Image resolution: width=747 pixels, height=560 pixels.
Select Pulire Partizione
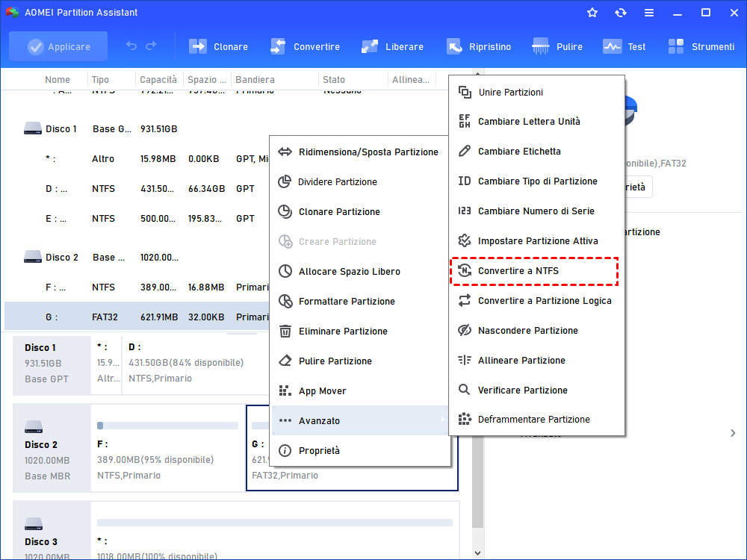tap(360, 361)
